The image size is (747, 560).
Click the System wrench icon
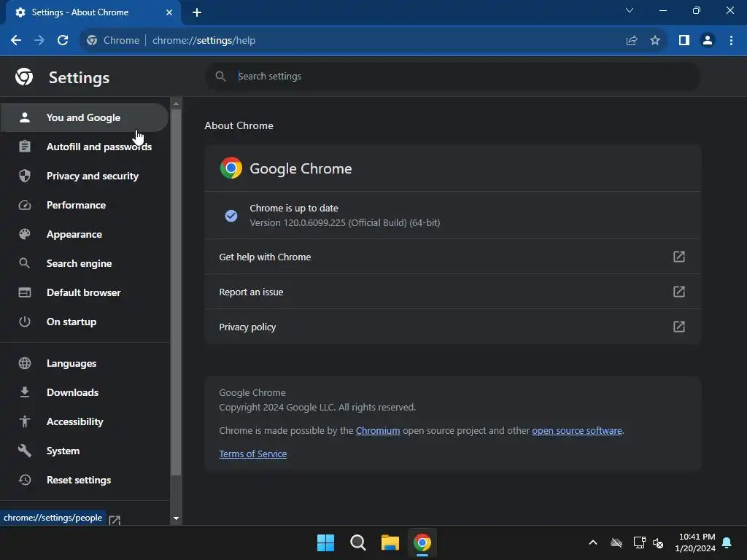coord(25,451)
